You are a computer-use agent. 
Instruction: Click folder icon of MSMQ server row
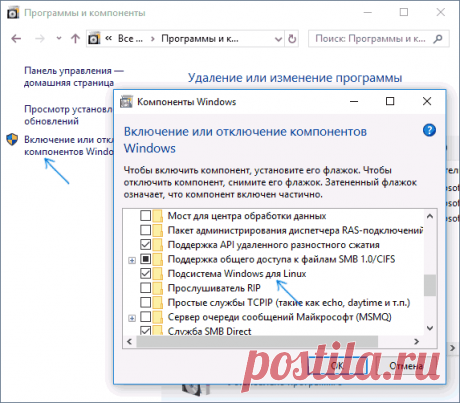(x=158, y=317)
